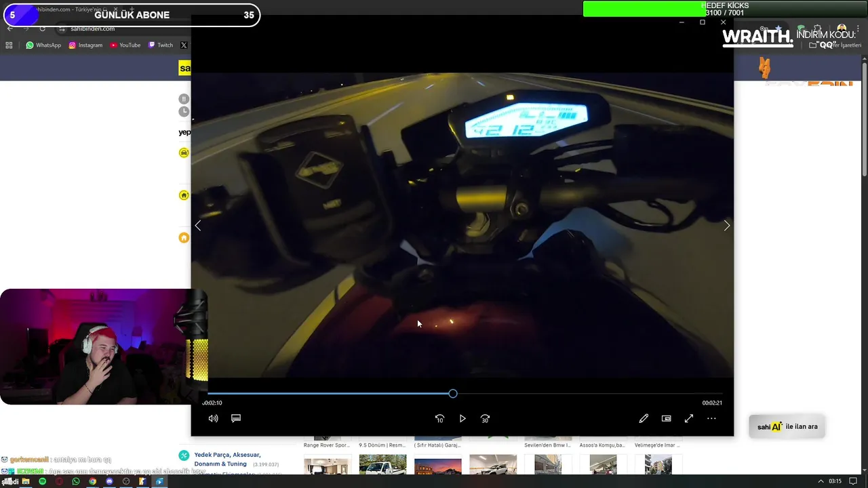868x488 pixels.
Task: Open File Explorer from the taskbar
Action: coord(25,481)
